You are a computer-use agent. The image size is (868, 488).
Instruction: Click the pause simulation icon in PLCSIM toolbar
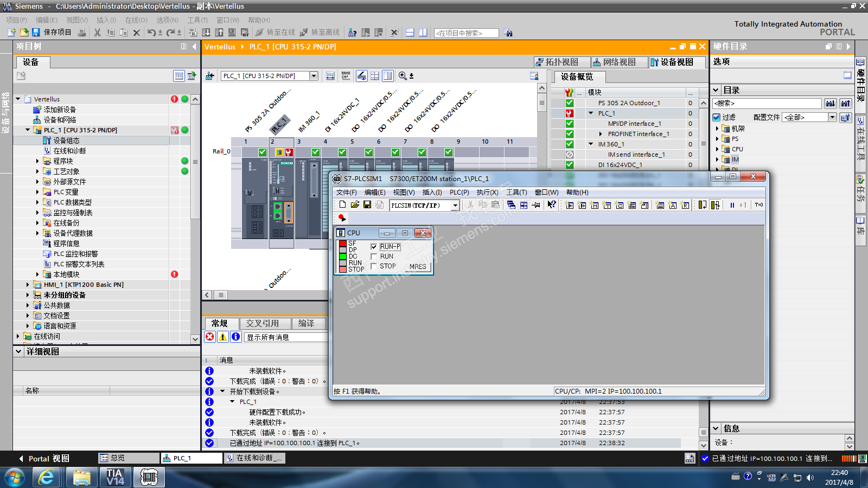point(732,205)
